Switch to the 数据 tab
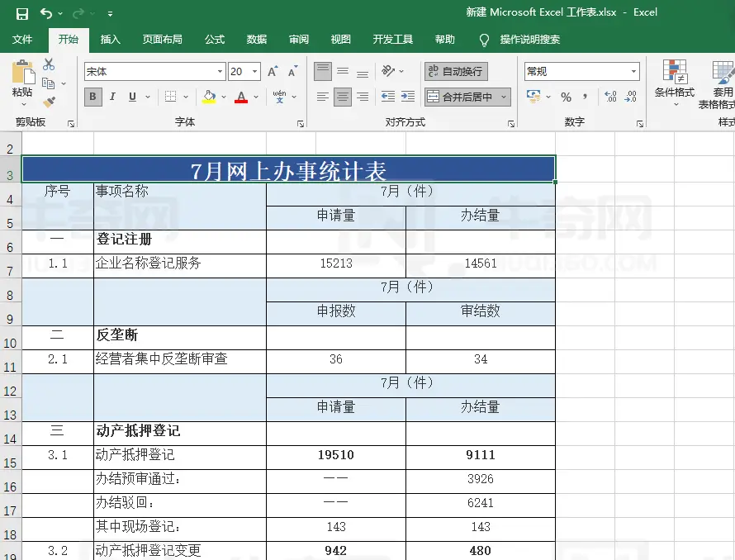735x560 pixels. 257,40
